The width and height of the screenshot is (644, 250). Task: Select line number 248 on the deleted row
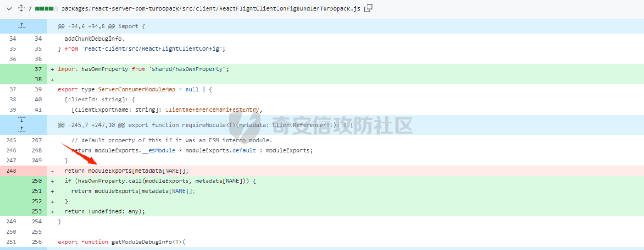(x=11, y=171)
